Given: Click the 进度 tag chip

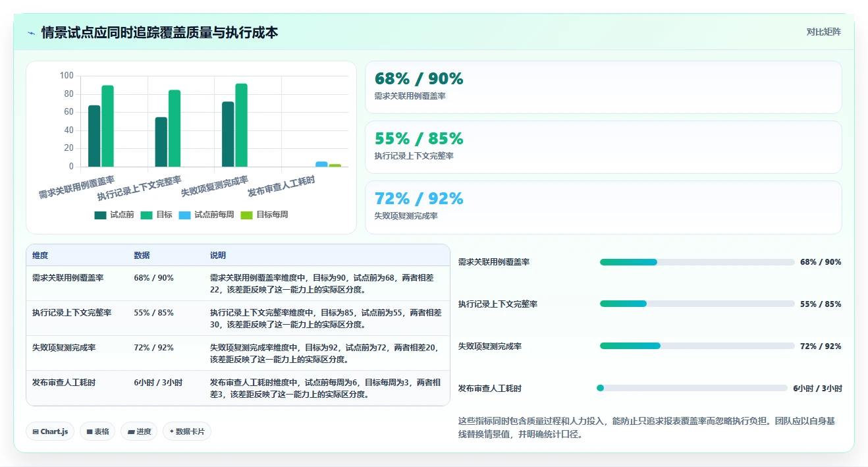Looking at the screenshot, I should tap(139, 431).
